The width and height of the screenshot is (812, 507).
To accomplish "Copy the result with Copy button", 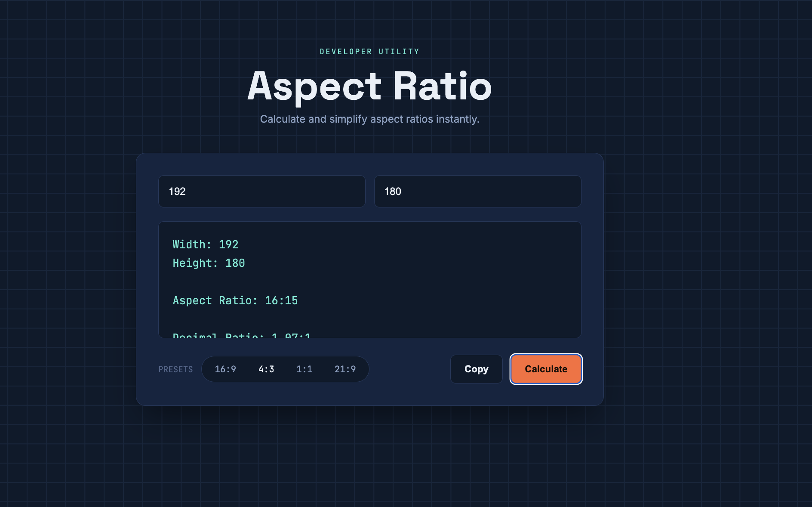I will tap(476, 369).
